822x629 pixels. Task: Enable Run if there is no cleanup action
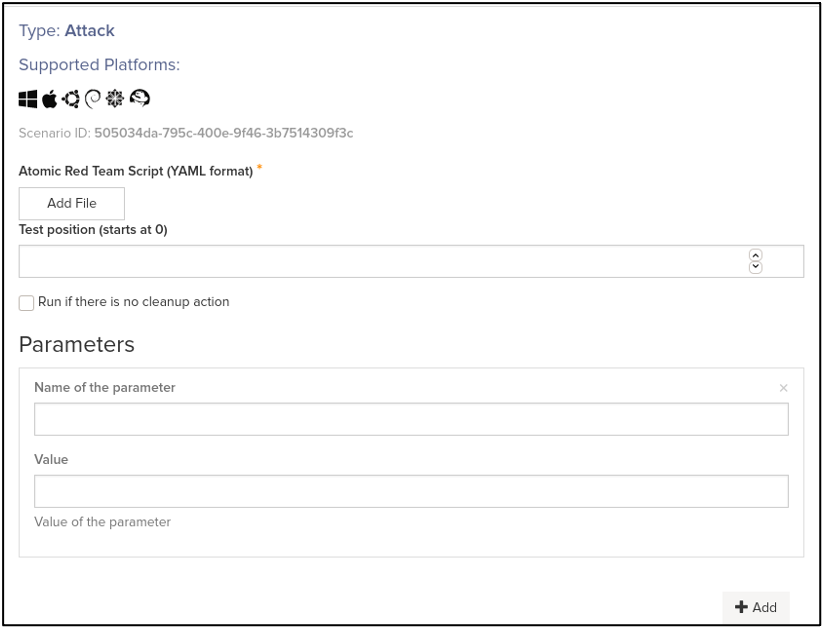click(27, 303)
